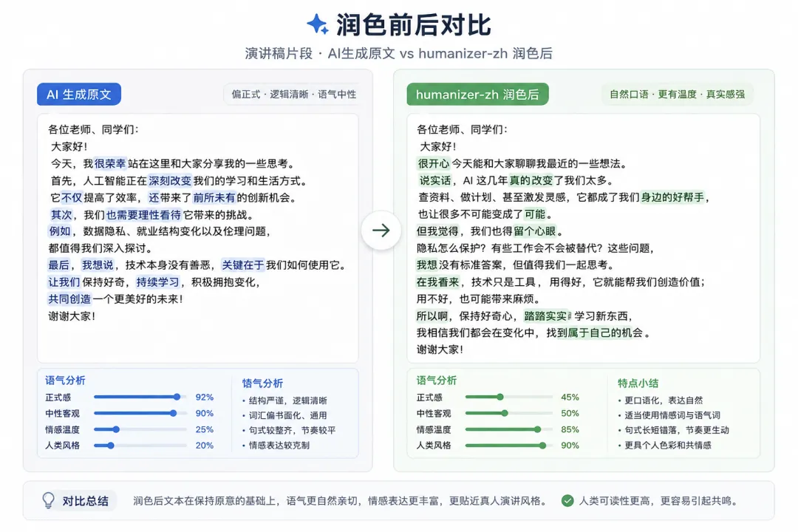
Task: Click the highlighted phrase 属于自己的机会
Action: coord(605,333)
